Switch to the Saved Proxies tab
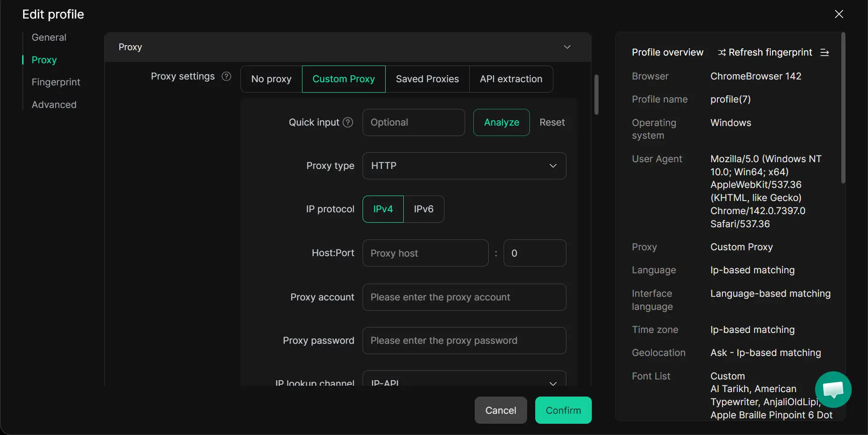Image resolution: width=868 pixels, height=435 pixels. pos(427,79)
